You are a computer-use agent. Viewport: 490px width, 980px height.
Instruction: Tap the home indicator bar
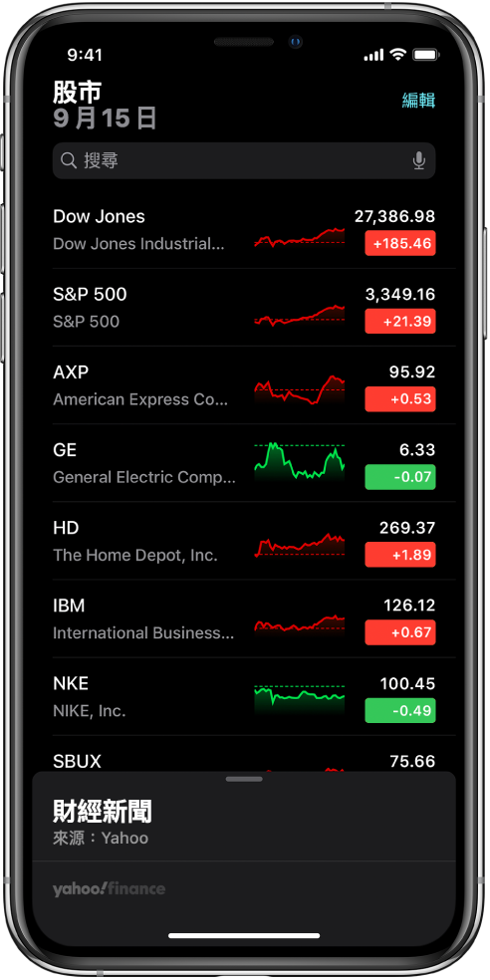[244, 935]
